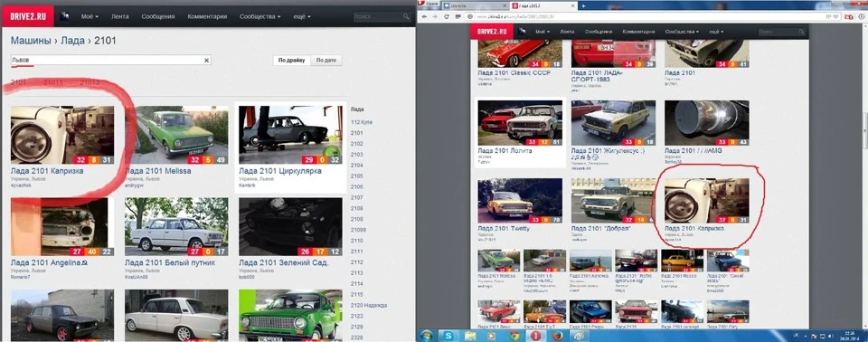Viewport: 868px width, 342px height.
Task: Click the search magnifier in the Opera page header
Action: (801, 33)
